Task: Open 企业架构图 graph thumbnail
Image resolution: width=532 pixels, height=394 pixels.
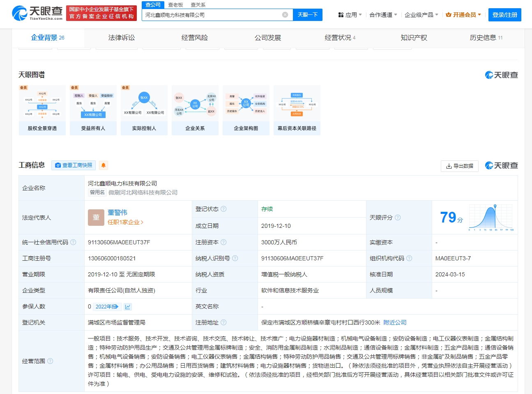Action: tap(246, 110)
